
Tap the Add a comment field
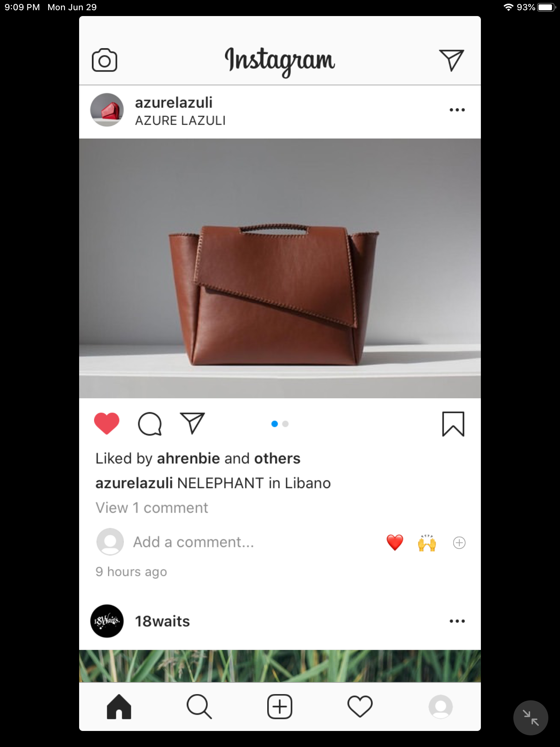pos(193,542)
